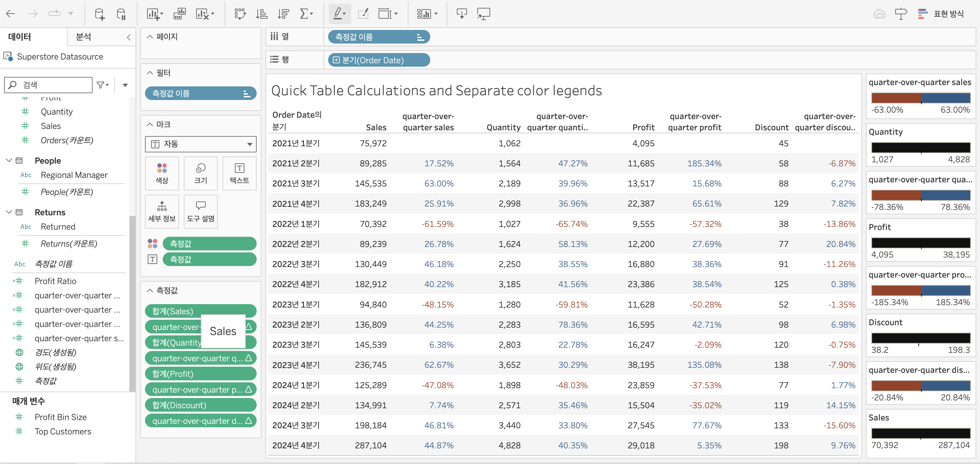This screenshot has height=464, width=980.
Task: Start presentation mode from toolbar
Action: pyautogui.click(x=483, y=14)
